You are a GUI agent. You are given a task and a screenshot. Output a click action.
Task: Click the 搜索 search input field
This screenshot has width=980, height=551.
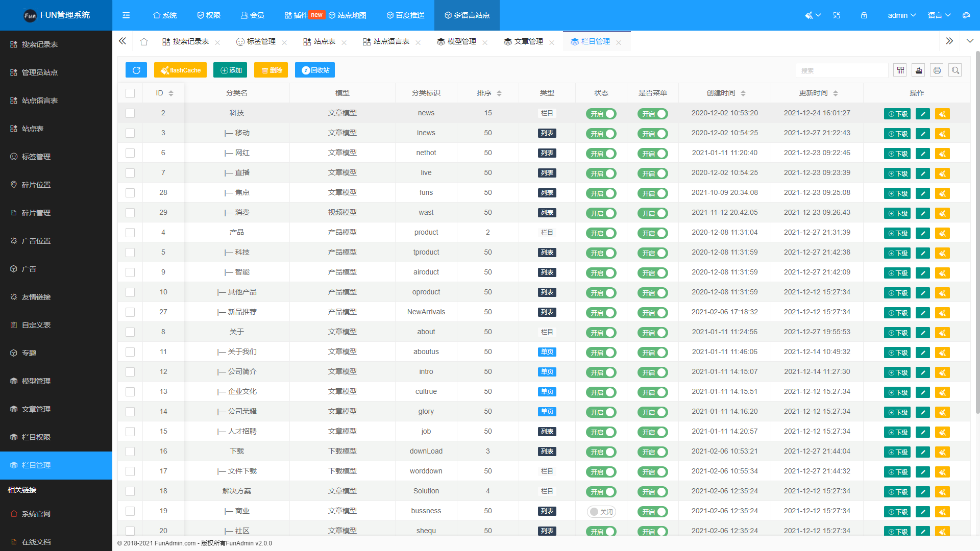841,70
